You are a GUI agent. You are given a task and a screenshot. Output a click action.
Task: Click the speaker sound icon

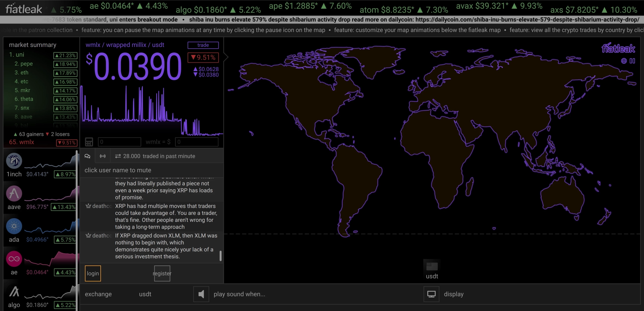click(201, 294)
